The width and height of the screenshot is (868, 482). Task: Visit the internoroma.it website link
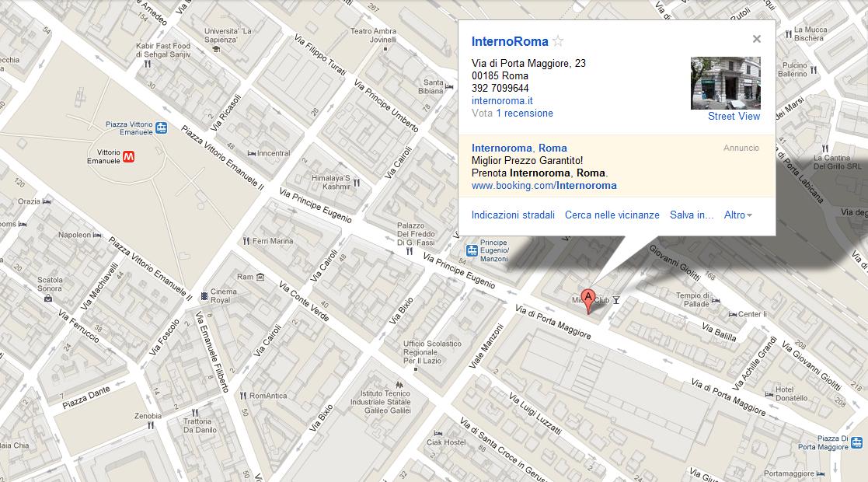(x=502, y=101)
